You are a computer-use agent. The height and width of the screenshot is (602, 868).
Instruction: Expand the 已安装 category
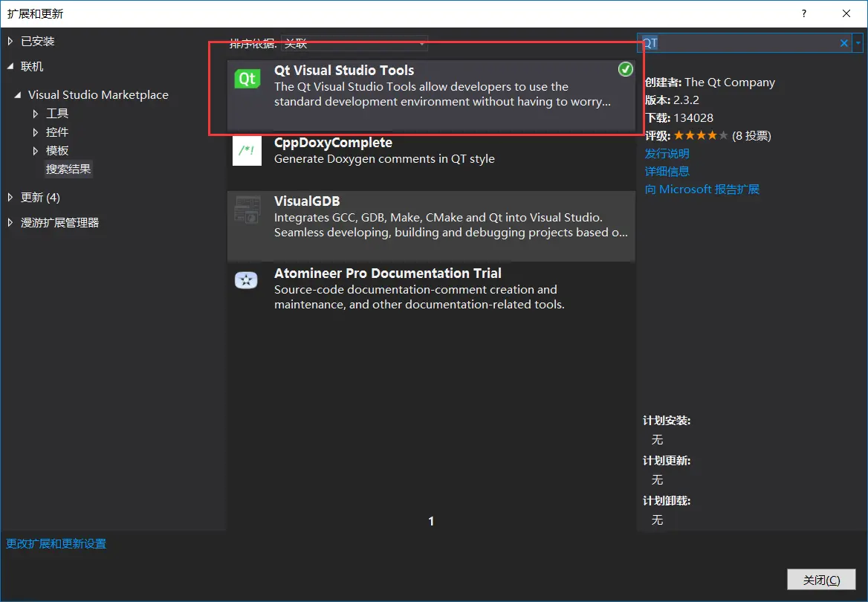10,41
